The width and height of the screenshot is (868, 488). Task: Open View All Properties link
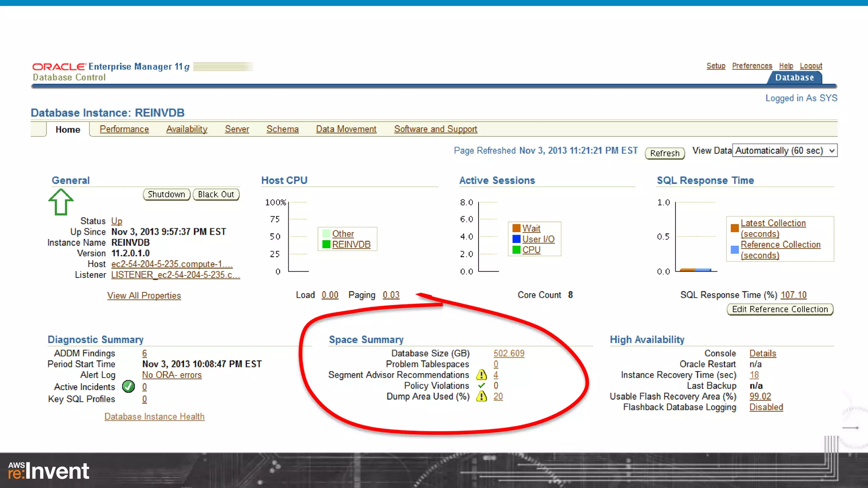pyautogui.click(x=144, y=296)
